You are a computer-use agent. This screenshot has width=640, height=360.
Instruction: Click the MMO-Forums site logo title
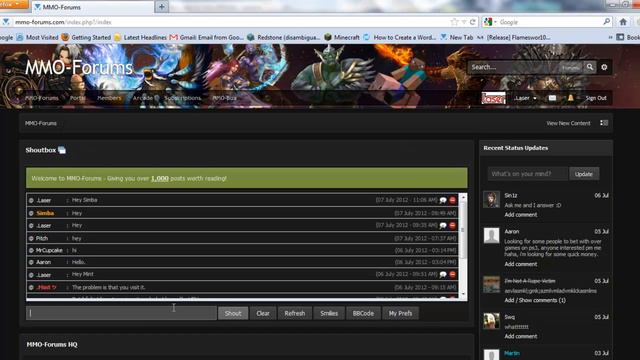click(79, 67)
